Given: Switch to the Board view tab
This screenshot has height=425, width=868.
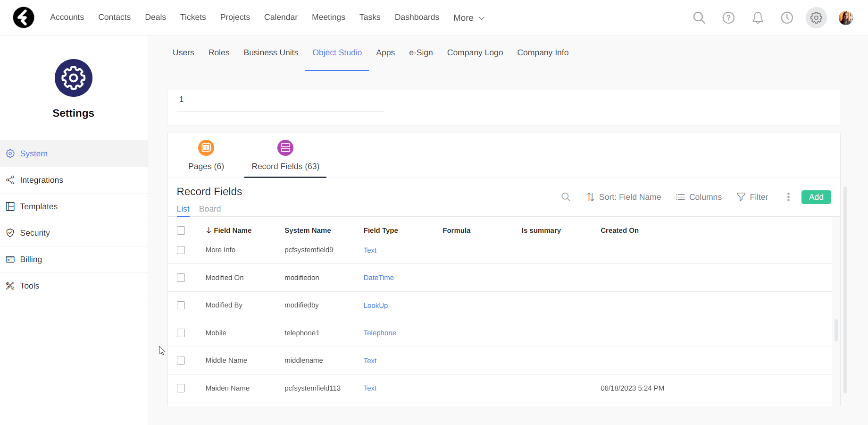Looking at the screenshot, I should tap(210, 209).
